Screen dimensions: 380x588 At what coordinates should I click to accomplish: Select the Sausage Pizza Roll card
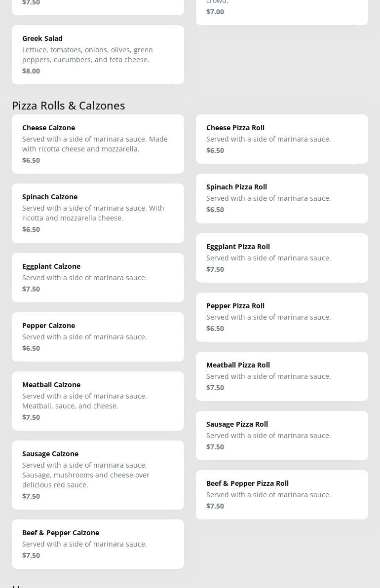coord(282,435)
